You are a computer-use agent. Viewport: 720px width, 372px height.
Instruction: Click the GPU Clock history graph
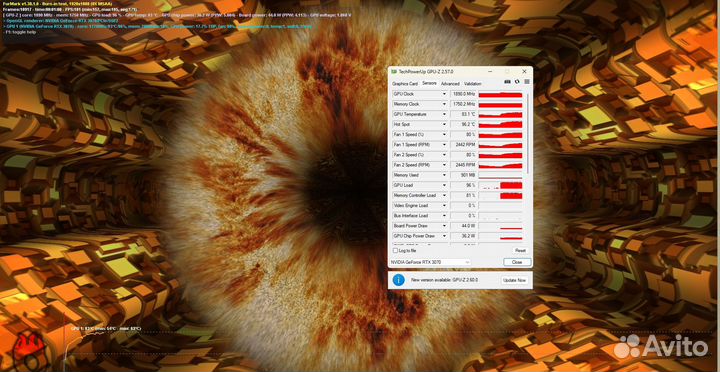click(x=500, y=94)
